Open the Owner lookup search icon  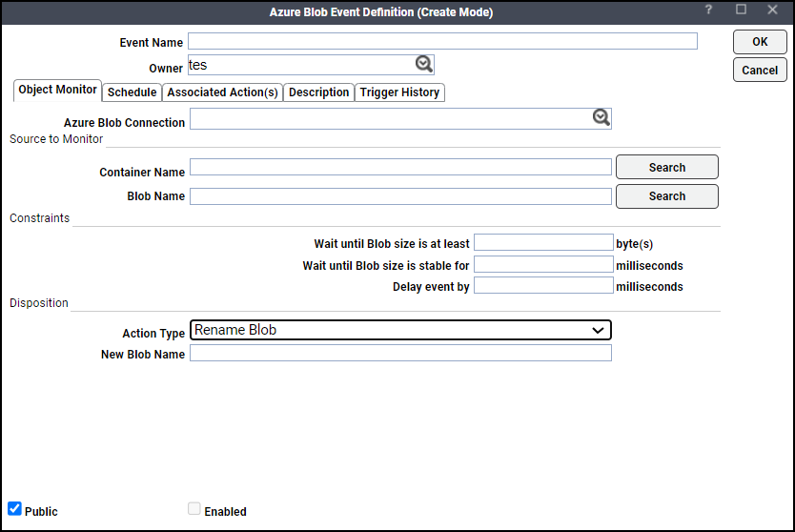point(424,64)
